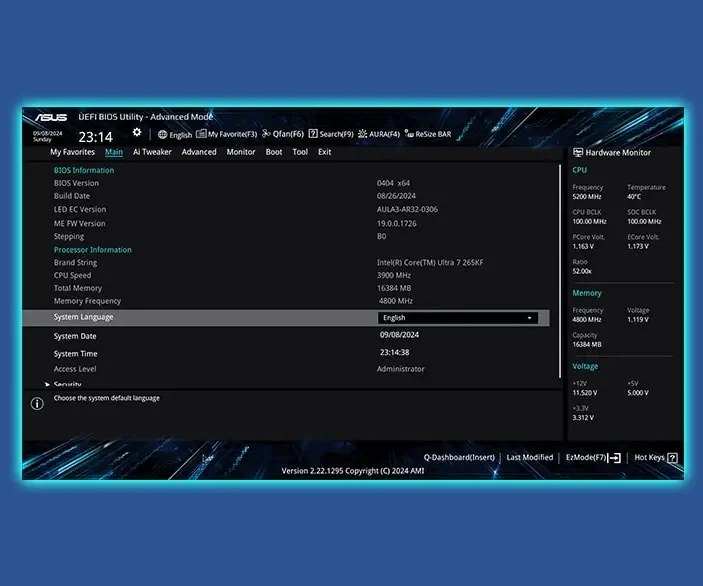Click the EzMode arrow icon

(615, 458)
